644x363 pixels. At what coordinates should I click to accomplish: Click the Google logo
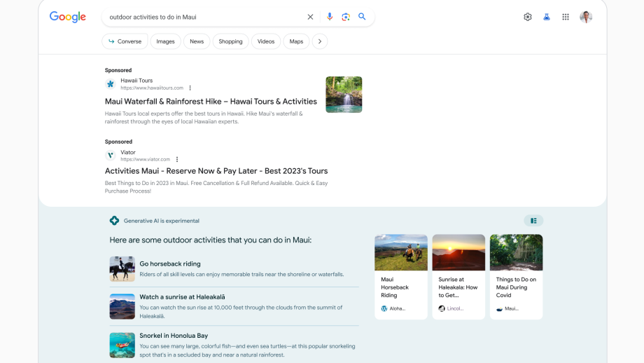click(68, 17)
